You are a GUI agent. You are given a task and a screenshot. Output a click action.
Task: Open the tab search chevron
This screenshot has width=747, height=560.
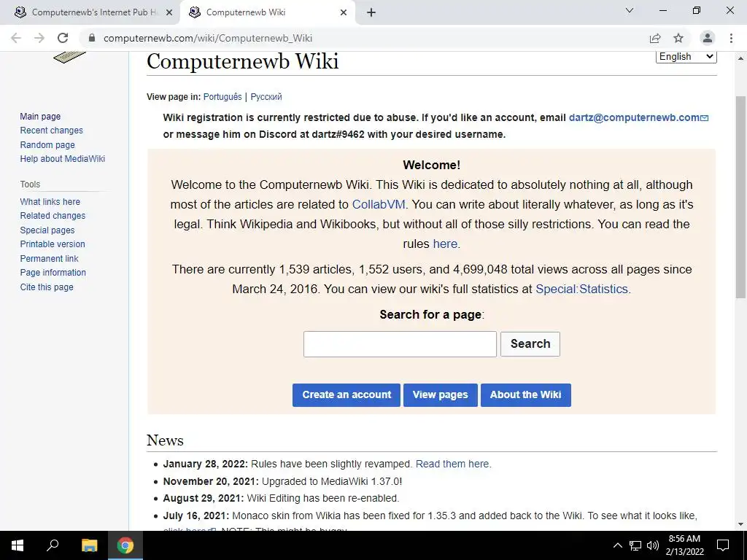coord(630,10)
